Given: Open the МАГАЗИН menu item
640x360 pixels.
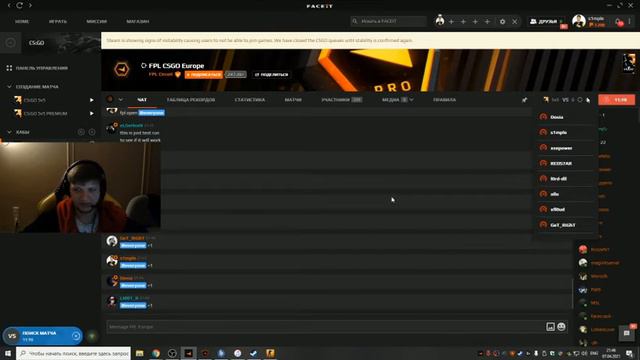Looking at the screenshot, I should point(138,21).
